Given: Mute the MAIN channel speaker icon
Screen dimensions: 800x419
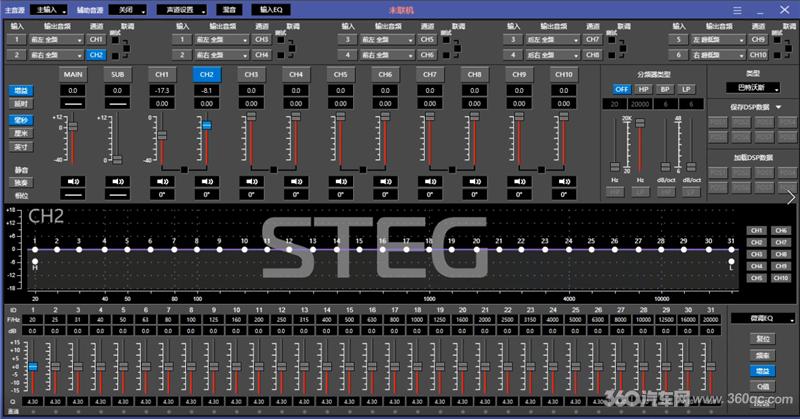Looking at the screenshot, I should click(x=73, y=181).
